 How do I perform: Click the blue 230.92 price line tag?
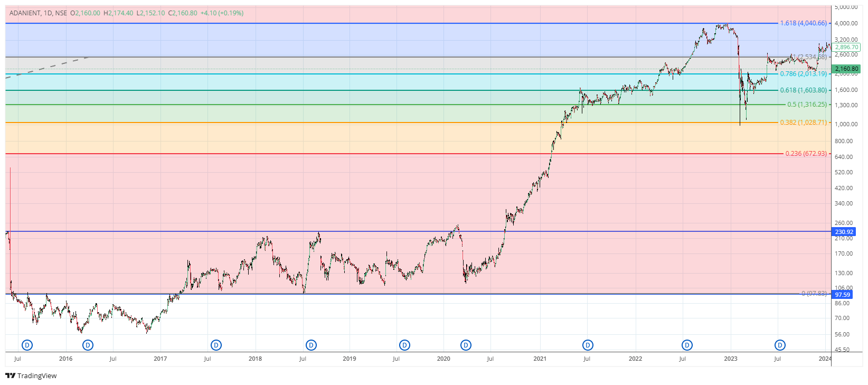tap(844, 232)
